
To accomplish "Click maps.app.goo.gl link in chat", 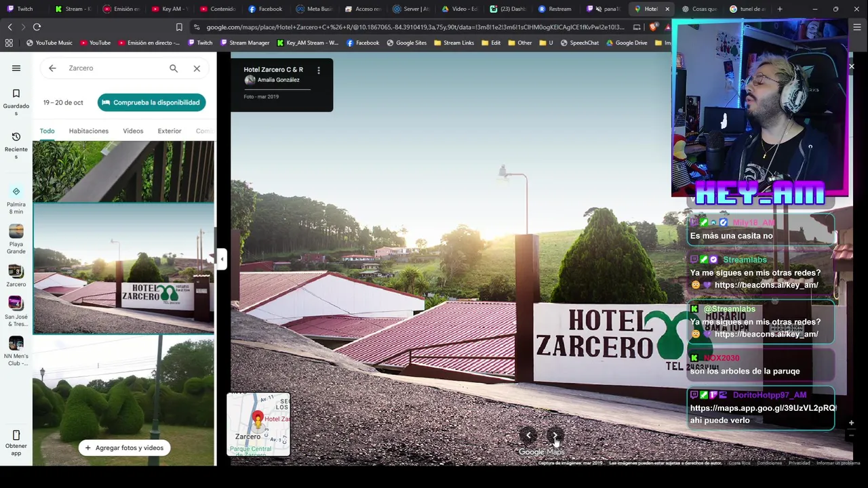I will tap(763, 408).
